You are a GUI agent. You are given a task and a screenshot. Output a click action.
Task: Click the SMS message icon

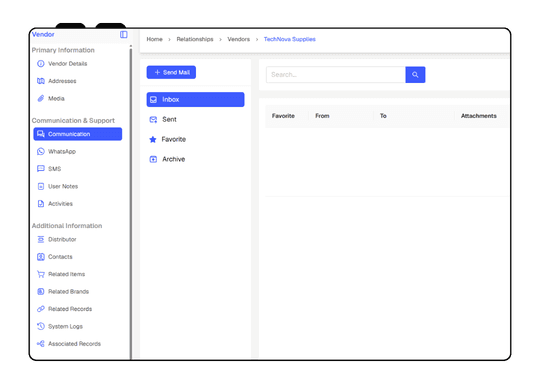[41, 169]
